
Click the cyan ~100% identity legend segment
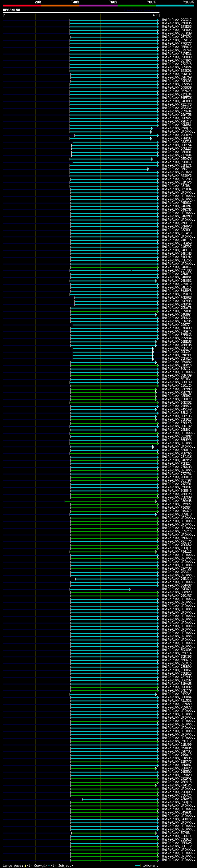click(x=175, y=6)
